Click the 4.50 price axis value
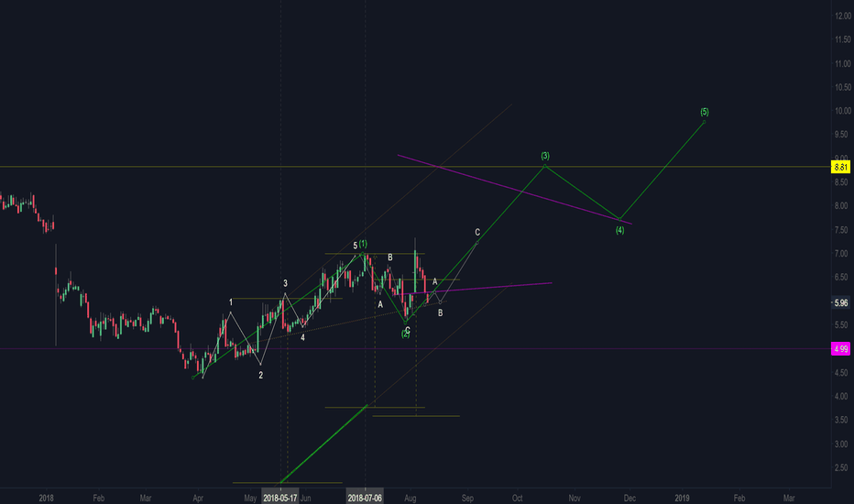The height and width of the screenshot is (504, 854). pos(843,372)
